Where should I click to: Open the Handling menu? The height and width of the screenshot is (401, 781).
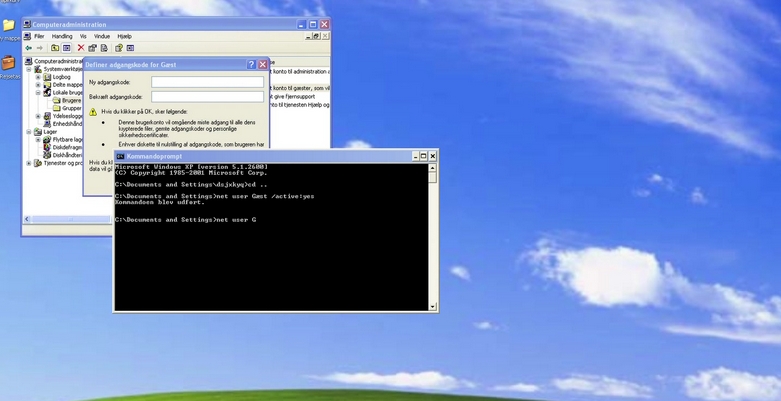click(x=62, y=36)
